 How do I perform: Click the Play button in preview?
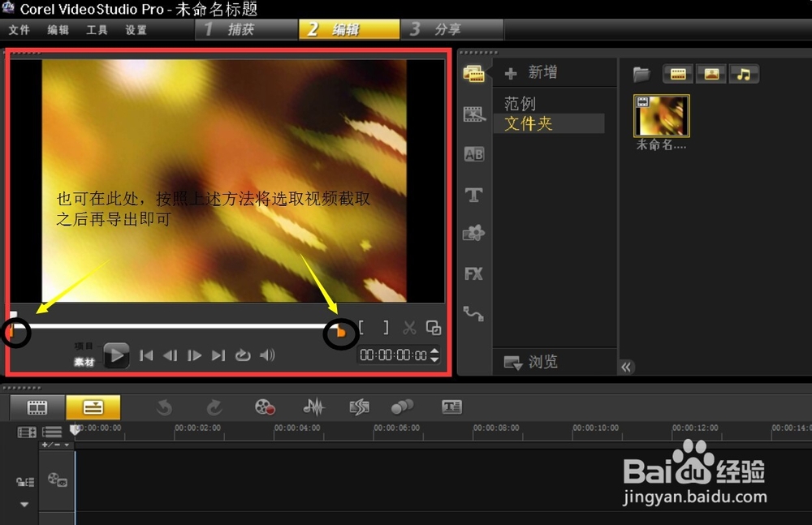(x=116, y=355)
